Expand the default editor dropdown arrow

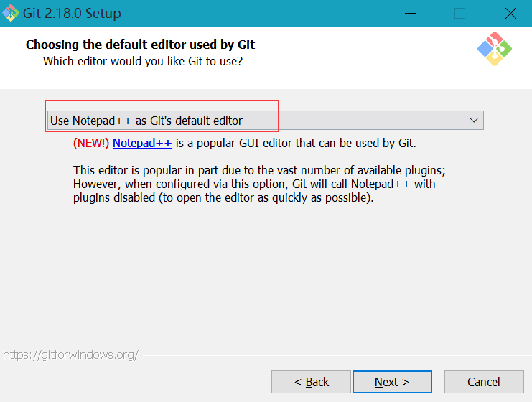coord(474,121)
